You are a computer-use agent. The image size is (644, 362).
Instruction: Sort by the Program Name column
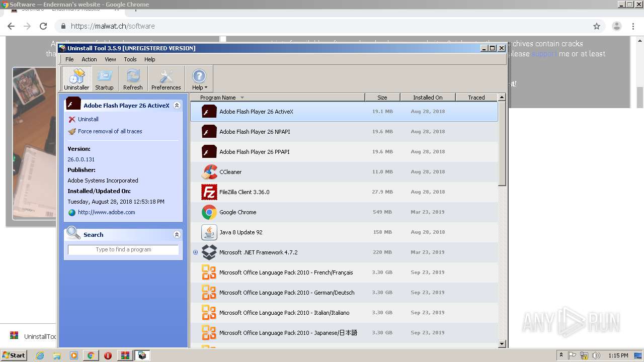point(277,98)
